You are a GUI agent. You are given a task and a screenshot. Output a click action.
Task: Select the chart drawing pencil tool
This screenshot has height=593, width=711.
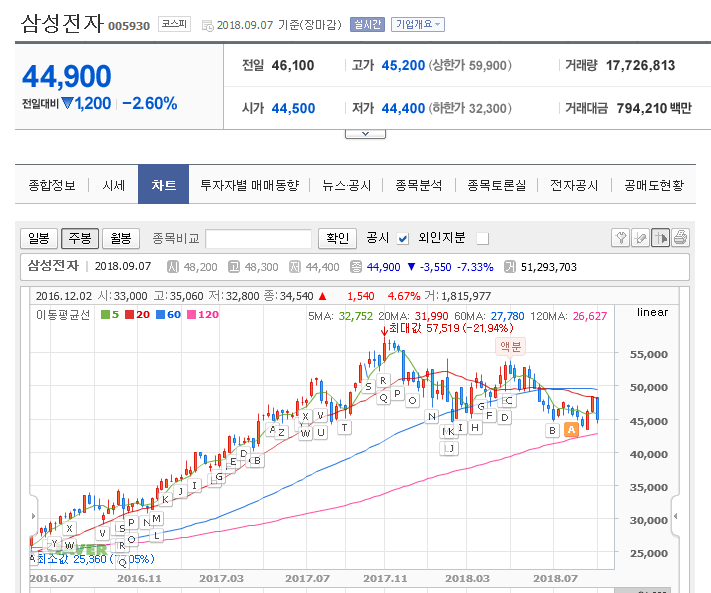pos(640,238)
